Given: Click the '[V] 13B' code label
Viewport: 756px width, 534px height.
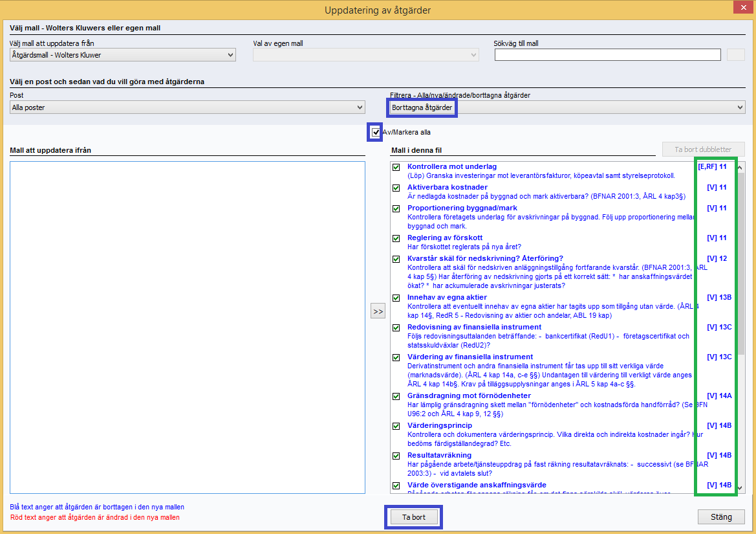Looking at the screenshot, I should [x=719, y=297].
